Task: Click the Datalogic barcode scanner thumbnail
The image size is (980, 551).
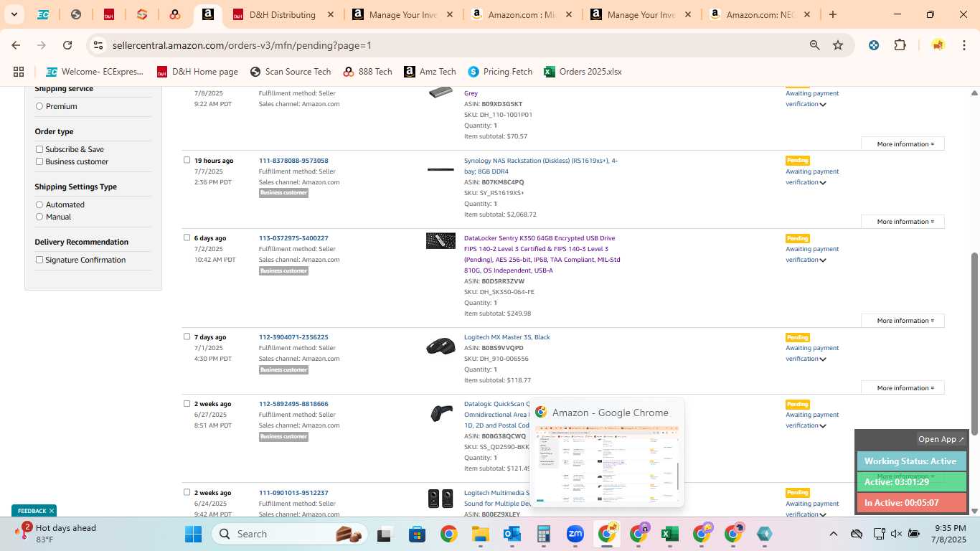Action: point(440,413)
